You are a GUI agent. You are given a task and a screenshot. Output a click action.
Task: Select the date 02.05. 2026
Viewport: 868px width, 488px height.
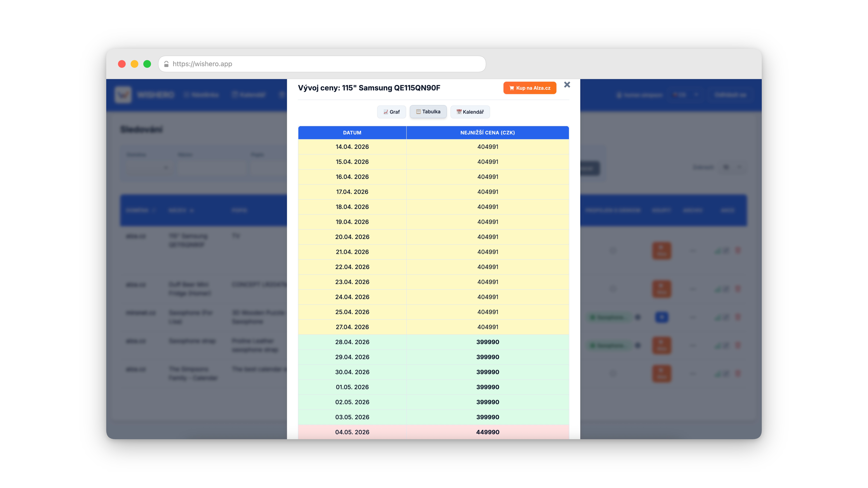click(352, 402)
